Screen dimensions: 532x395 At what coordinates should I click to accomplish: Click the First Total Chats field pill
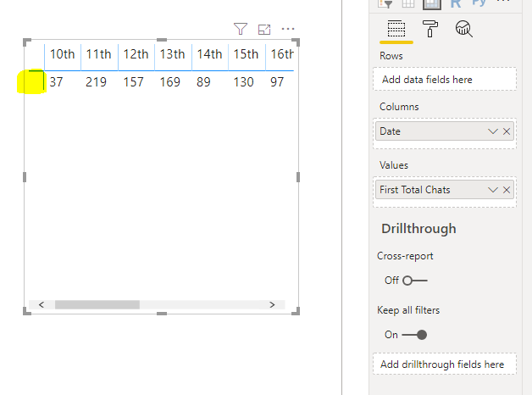click(445, 190)
